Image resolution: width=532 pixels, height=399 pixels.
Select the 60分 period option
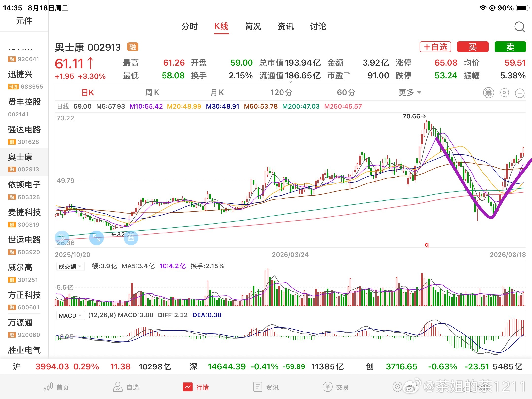point(346,93)
